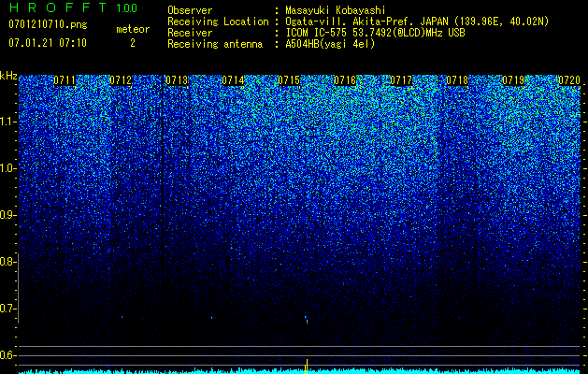588x374 pixels.
Task: Click the 0714 time marker
Action: click(x=233, y=80)
